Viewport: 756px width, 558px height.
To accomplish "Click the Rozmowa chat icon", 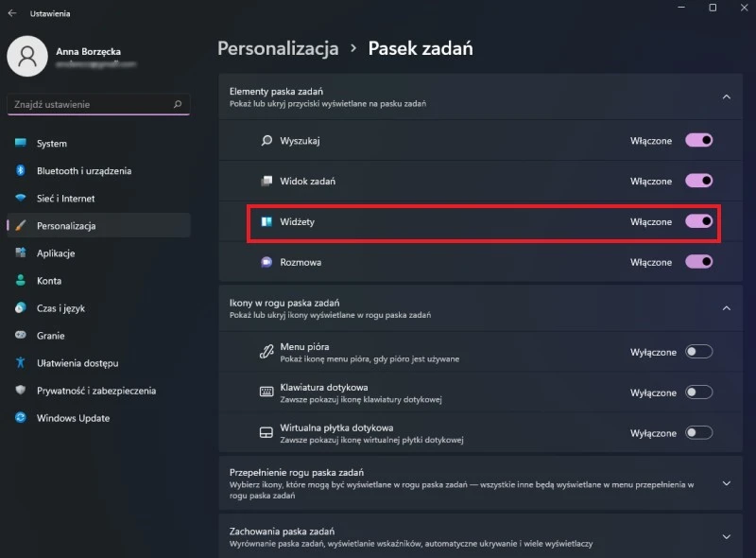I will [x=266, y=262].
